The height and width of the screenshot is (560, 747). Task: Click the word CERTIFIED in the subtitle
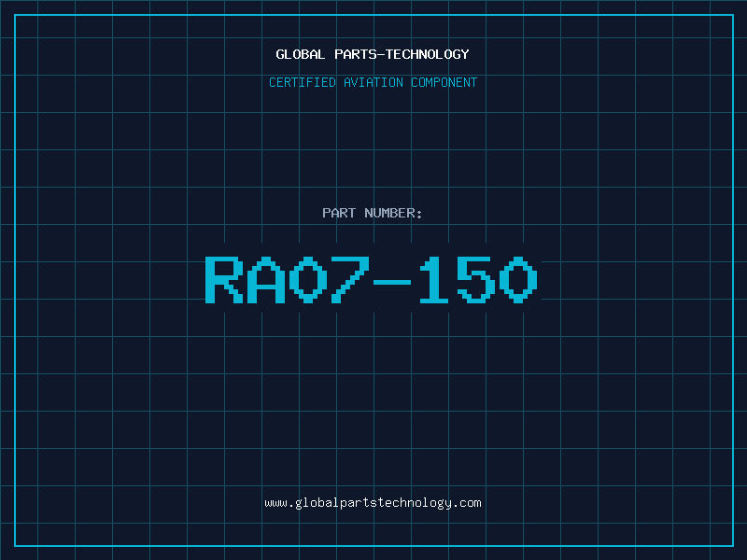(x=303, y=82)
